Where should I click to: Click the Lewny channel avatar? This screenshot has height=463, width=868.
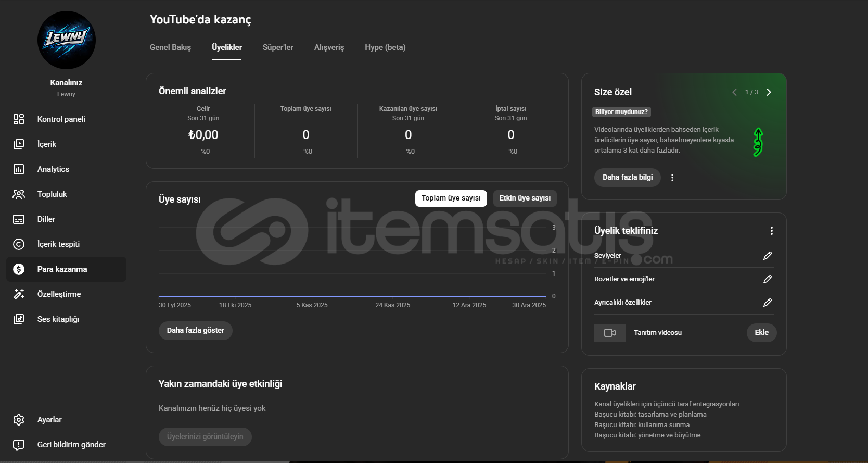tap(67, 40)
